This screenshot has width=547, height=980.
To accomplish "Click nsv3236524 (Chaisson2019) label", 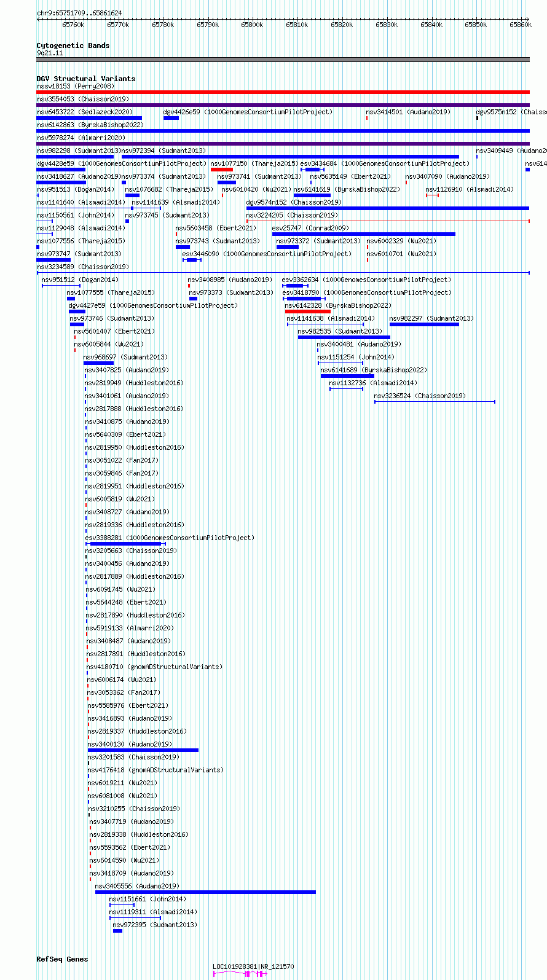I will (x=420, y=396).
